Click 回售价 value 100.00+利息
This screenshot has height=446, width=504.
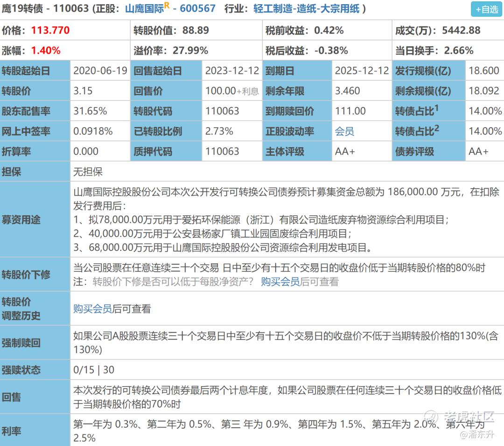tap(232, 91)
